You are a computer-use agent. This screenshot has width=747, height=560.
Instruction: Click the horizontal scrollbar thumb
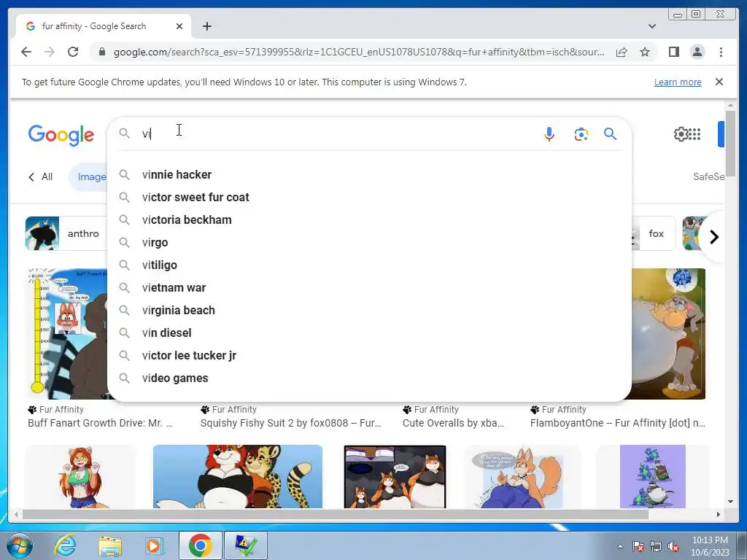336,514
